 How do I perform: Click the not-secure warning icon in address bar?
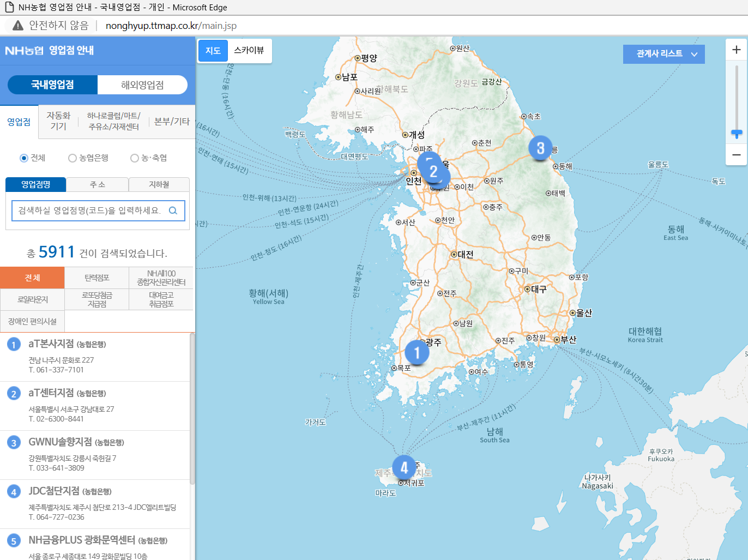18,25
